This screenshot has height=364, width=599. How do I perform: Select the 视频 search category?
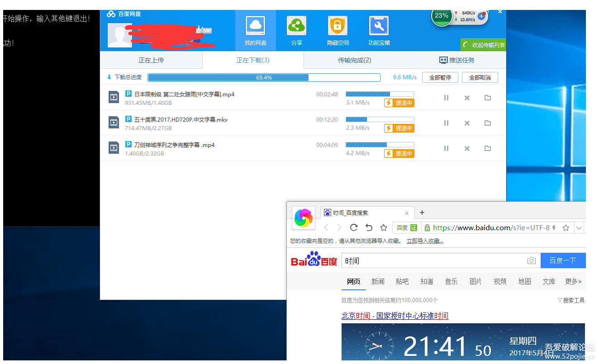pyautogui.click(x=500, y=281)
